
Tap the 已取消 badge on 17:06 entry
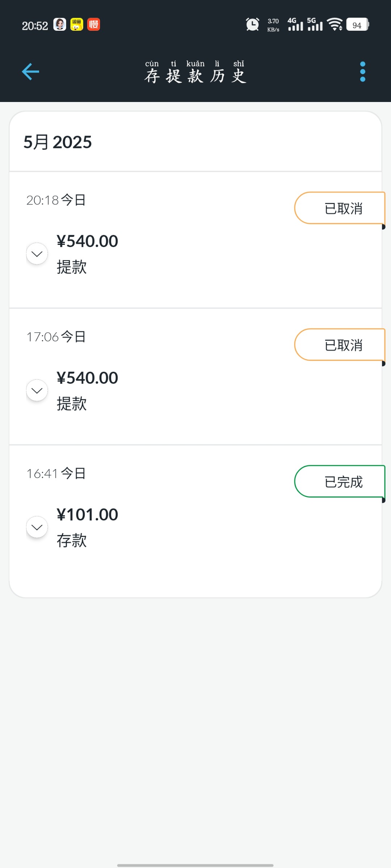340,345
